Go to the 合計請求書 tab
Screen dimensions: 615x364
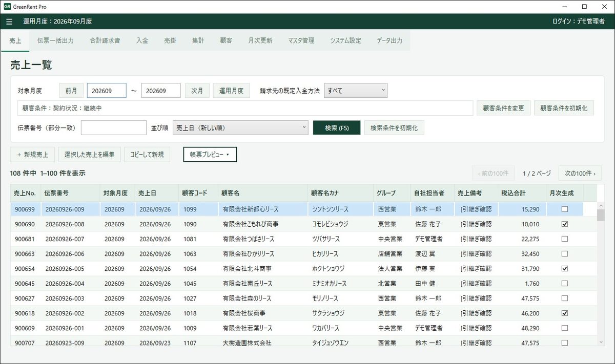click(105, 40)
